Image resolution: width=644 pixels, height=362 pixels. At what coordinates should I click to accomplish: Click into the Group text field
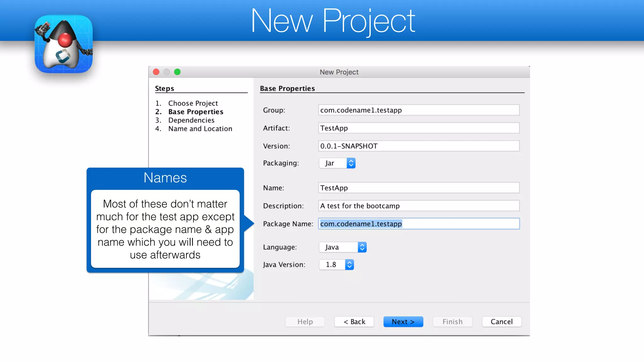(419, 110)
